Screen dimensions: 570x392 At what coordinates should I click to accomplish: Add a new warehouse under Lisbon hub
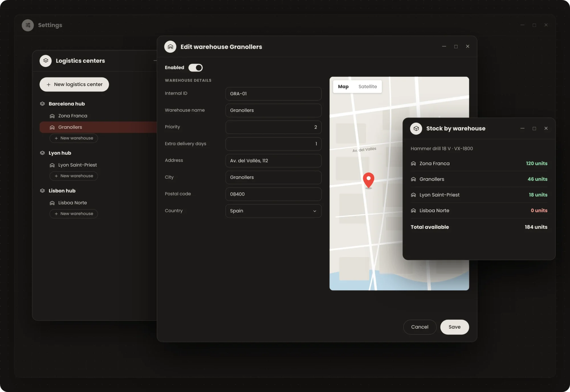click(x=74, y=214)
